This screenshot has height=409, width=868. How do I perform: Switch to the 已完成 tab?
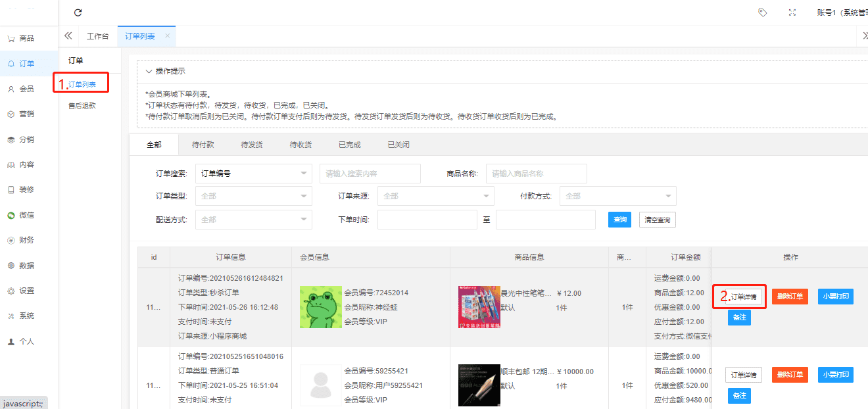click(349, 145)
